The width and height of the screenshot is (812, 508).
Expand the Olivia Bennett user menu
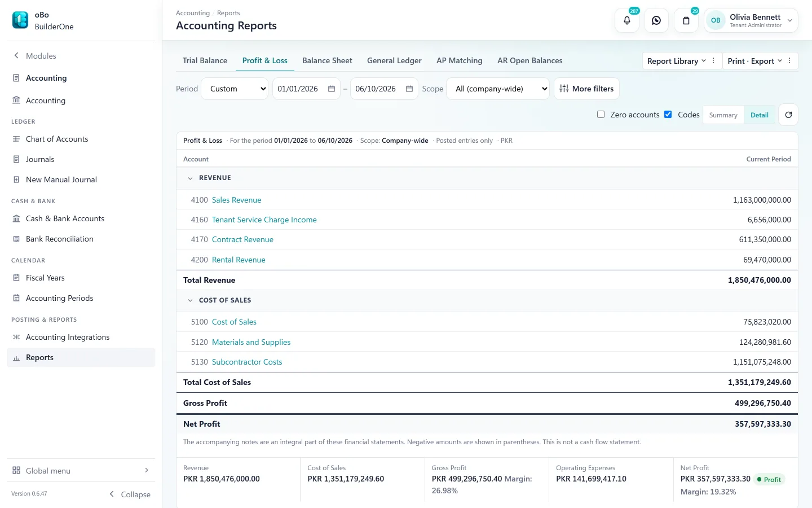click(789, 20)
